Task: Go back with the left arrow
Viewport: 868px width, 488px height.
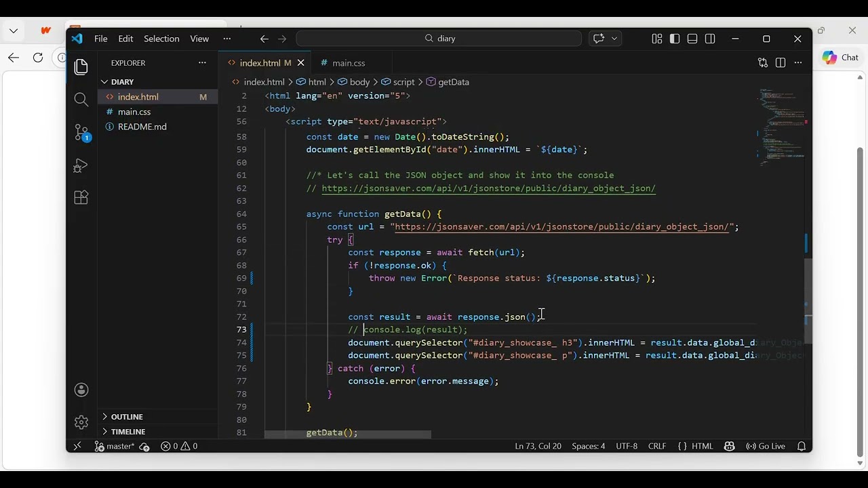Action: pos(264,39)
